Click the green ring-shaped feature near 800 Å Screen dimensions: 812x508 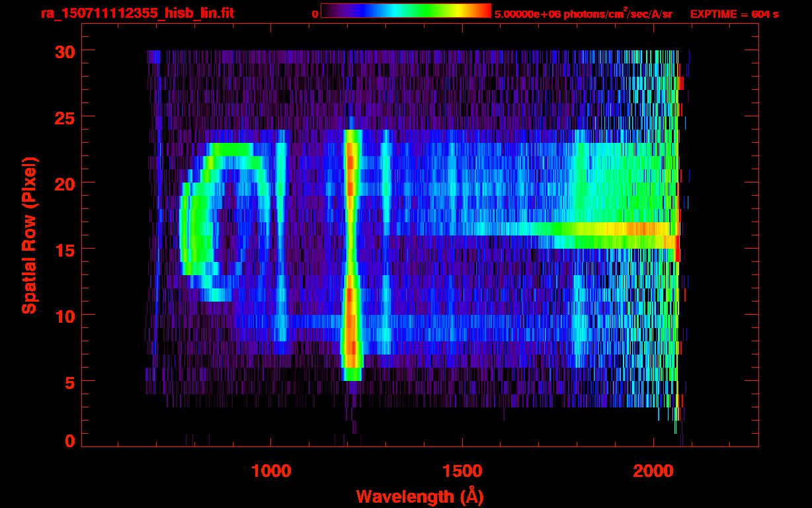click(225, 222)
